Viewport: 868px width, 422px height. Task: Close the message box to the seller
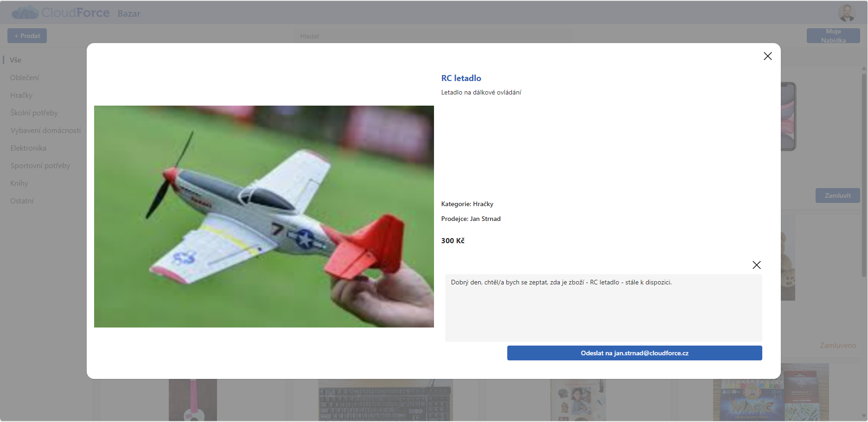pos(756,265)
